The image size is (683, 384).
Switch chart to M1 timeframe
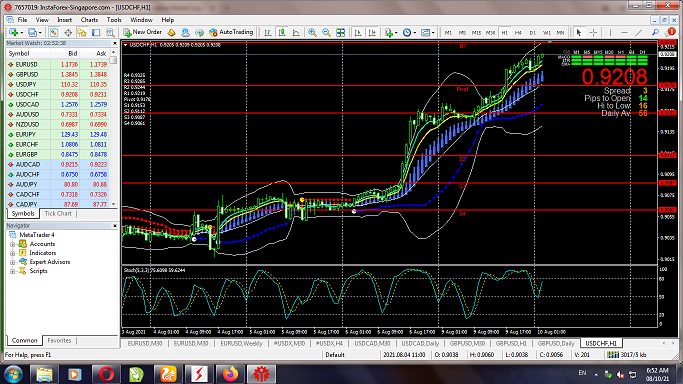click(448, 33)
